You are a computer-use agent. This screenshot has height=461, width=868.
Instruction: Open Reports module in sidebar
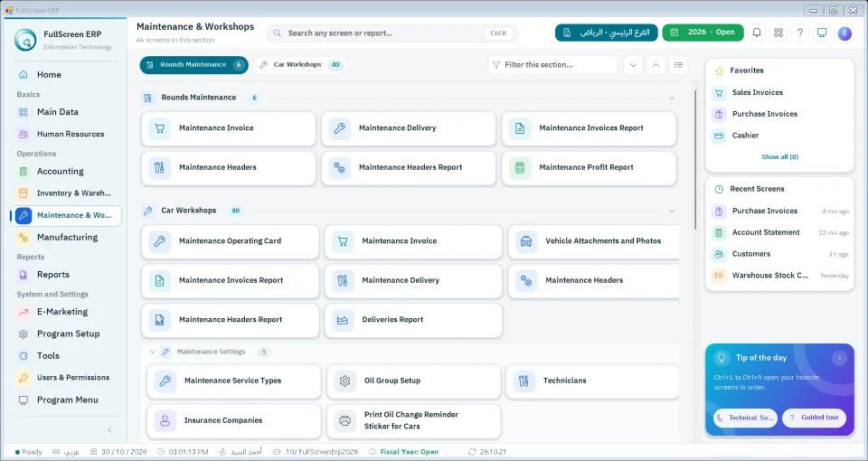(x=65, y=275)
